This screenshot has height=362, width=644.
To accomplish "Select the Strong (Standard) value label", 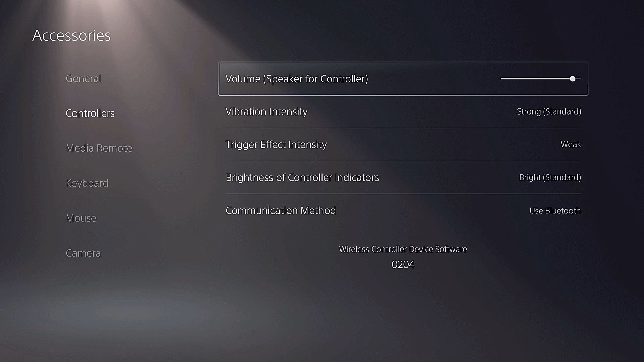I will 548,111.
